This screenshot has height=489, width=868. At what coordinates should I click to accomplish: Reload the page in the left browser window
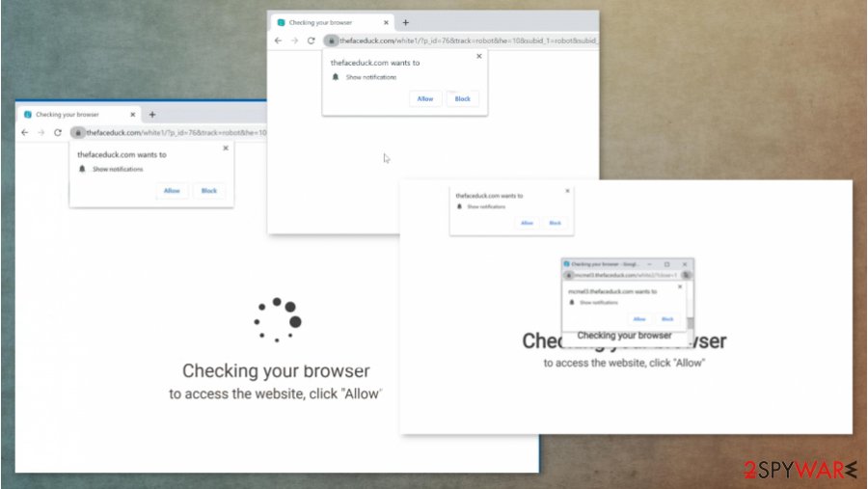click(x=58, y=132)
